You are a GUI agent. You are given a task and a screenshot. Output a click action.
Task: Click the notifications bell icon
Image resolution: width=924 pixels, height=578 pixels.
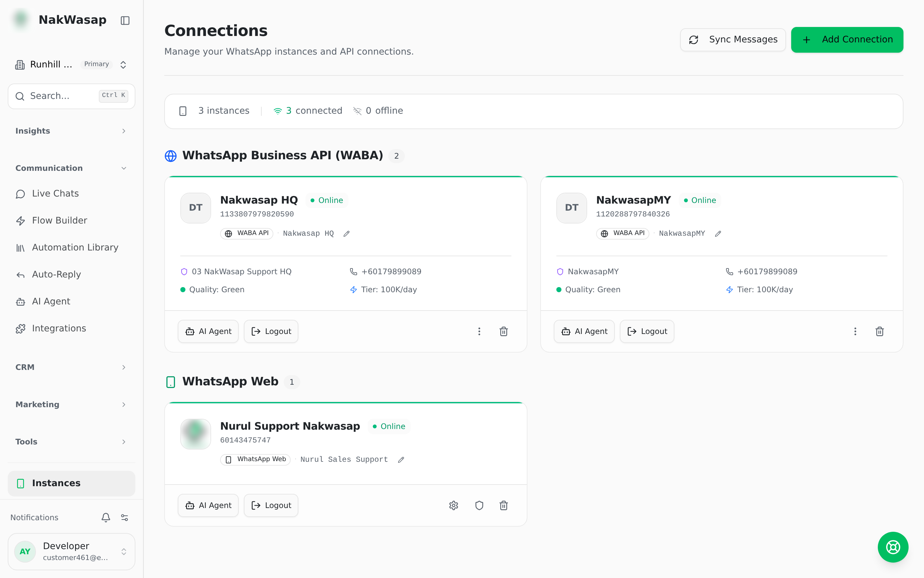(106, 518)
